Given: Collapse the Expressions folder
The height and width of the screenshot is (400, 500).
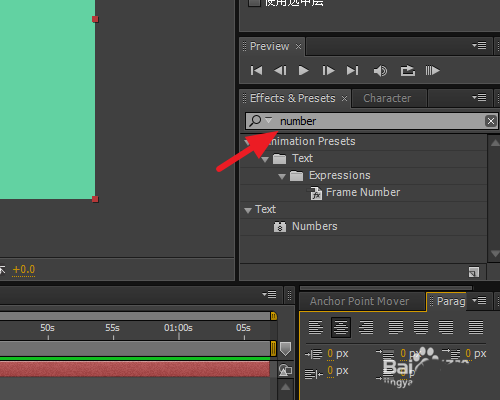Looking at the screenshot, I should 282,177.
